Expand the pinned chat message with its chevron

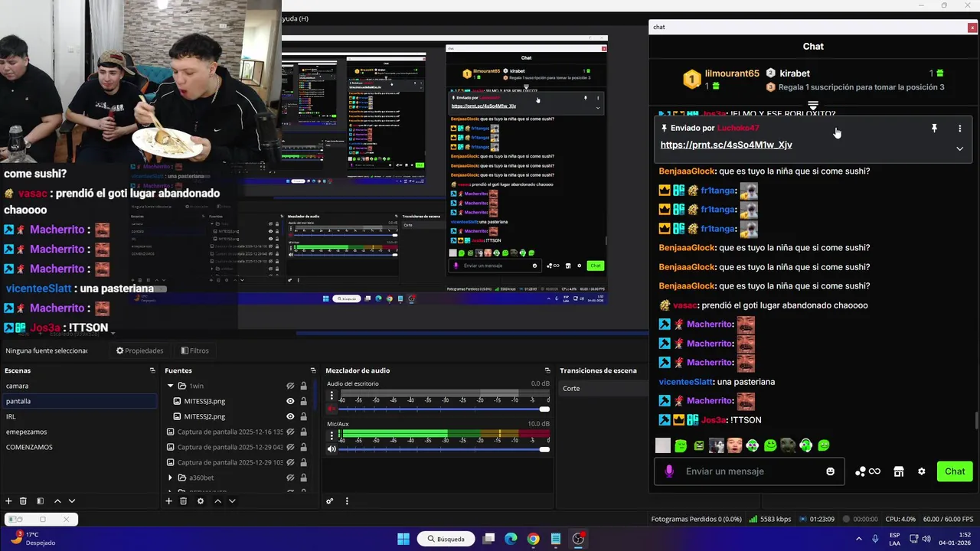click(x=959, y=148)
